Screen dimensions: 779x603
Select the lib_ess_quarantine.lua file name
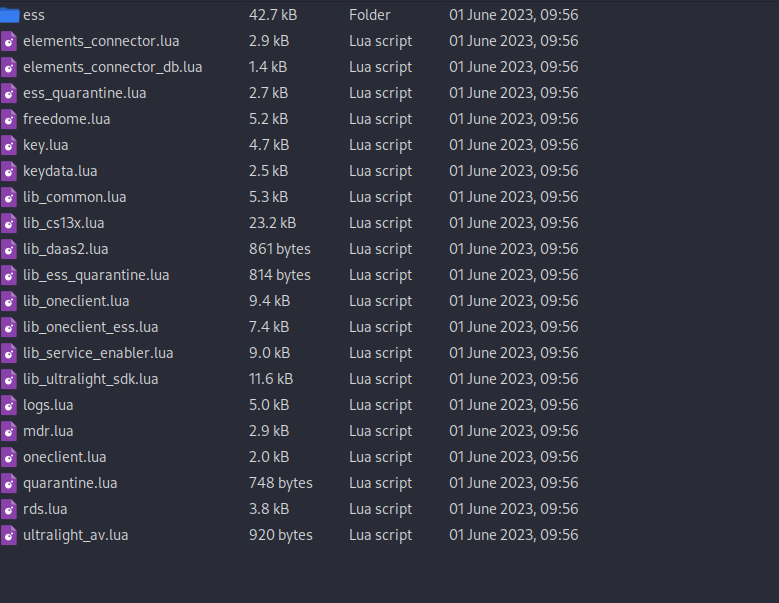pyautogui.click(x=96, y=275)
